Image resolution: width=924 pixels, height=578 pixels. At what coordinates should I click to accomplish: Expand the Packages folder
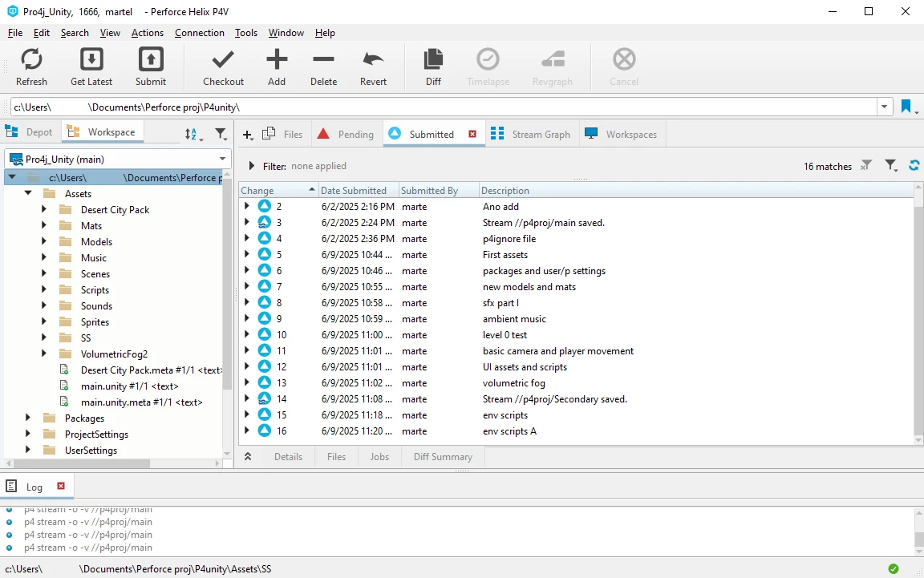[x=27, y=418]
